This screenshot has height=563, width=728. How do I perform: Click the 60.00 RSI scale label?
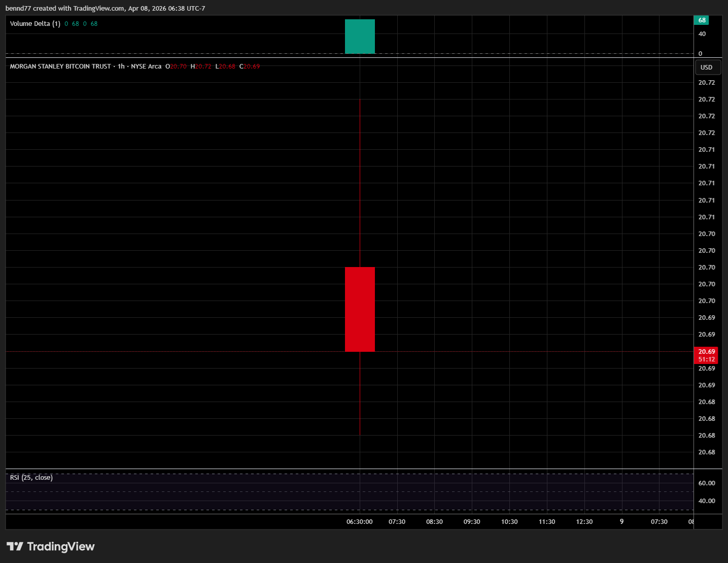706,483
